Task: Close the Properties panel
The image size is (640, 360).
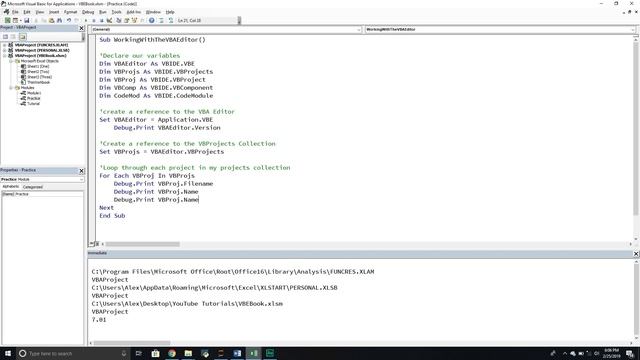Action: click(x=81, y=171)
